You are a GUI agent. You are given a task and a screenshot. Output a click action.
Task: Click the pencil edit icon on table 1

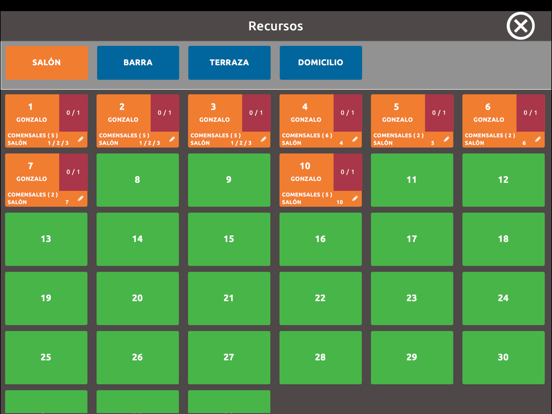click(x=81, y=139)
